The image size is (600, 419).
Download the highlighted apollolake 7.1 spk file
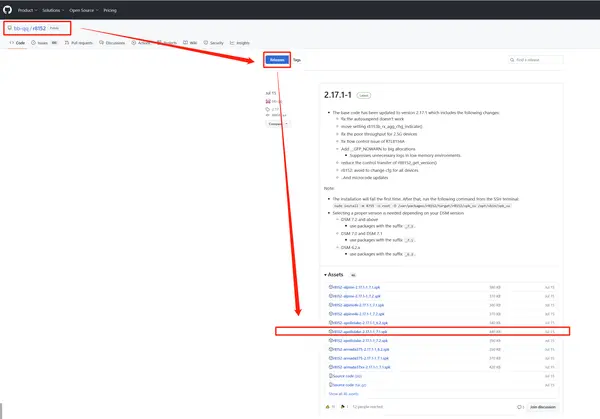tap(360, 332)
